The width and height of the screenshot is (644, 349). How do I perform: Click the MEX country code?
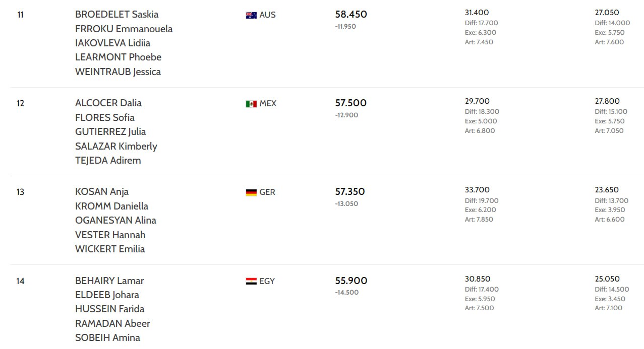click(268, 103)
